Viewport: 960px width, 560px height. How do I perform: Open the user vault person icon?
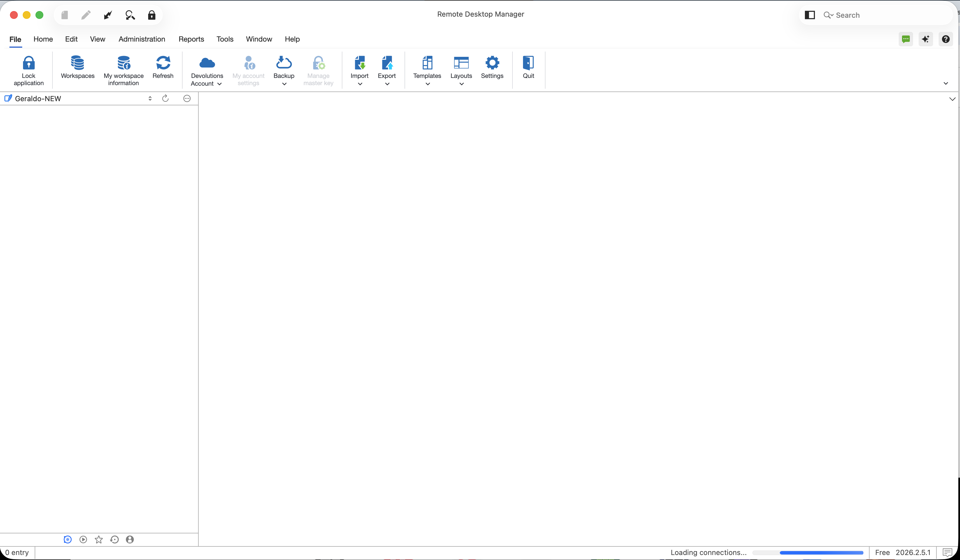point(130,539)
